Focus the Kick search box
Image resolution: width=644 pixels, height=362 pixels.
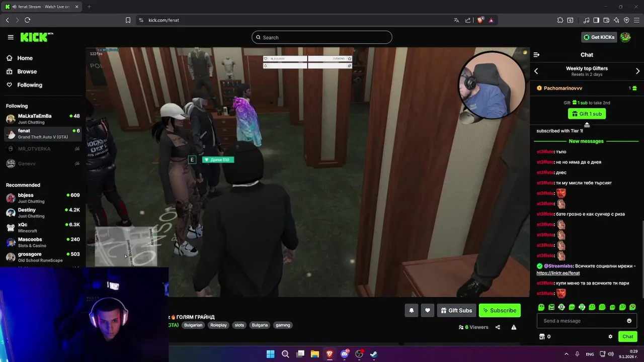(322, 37)
